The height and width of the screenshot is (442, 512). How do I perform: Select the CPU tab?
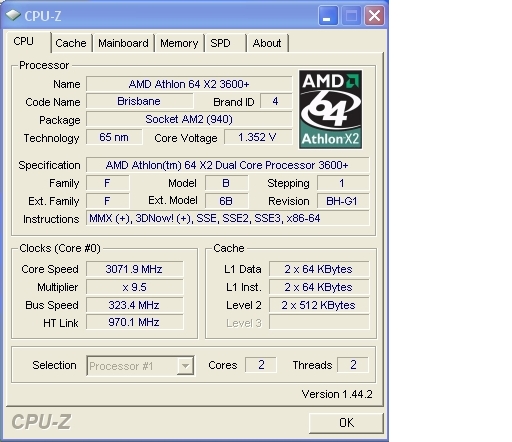tap(28, 42)
